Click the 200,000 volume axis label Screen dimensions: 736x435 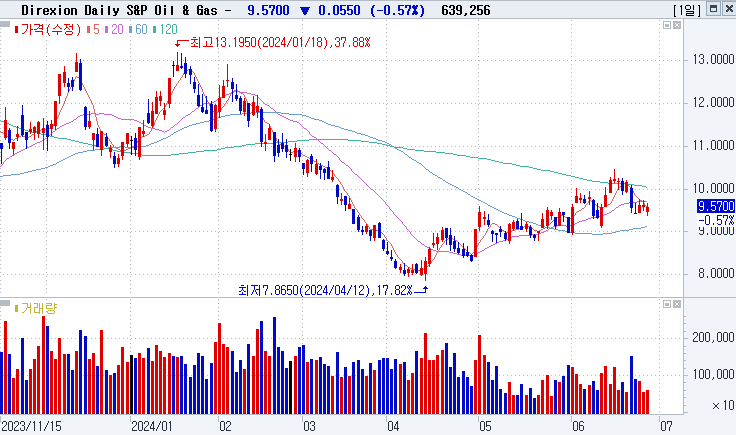[x=713, y=337]
